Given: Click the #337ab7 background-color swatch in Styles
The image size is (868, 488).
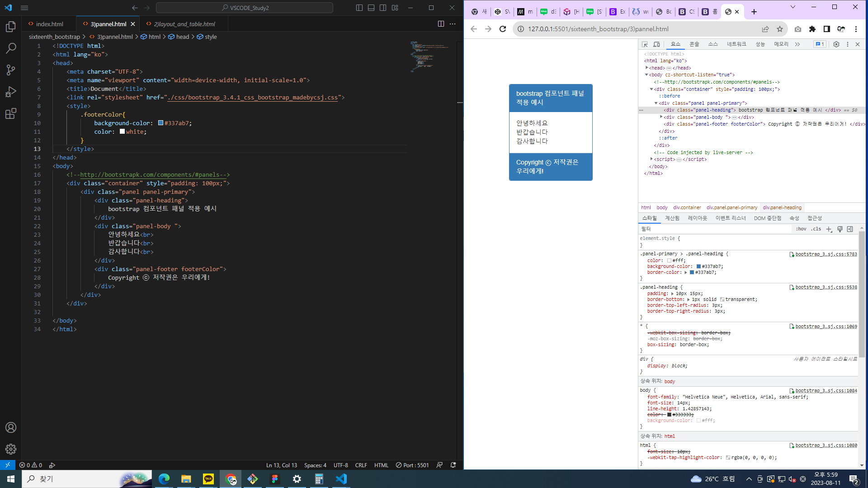Looking at the screenshot, I should (x=698, y=267).
